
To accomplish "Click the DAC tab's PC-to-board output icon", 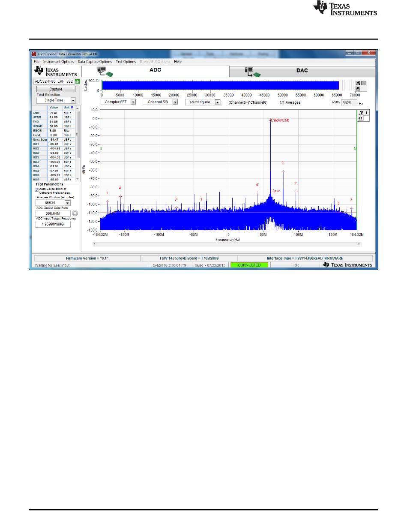I will click(x=253, y=72).
